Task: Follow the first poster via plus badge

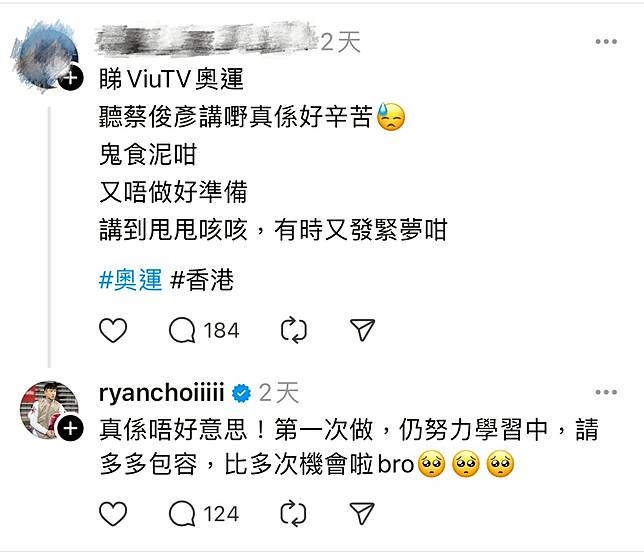Action: pos(70,77)
